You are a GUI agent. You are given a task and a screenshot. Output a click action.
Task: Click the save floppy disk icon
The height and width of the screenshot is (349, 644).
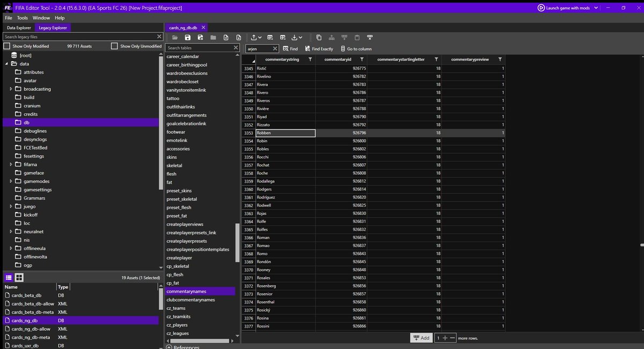[187, 38]
